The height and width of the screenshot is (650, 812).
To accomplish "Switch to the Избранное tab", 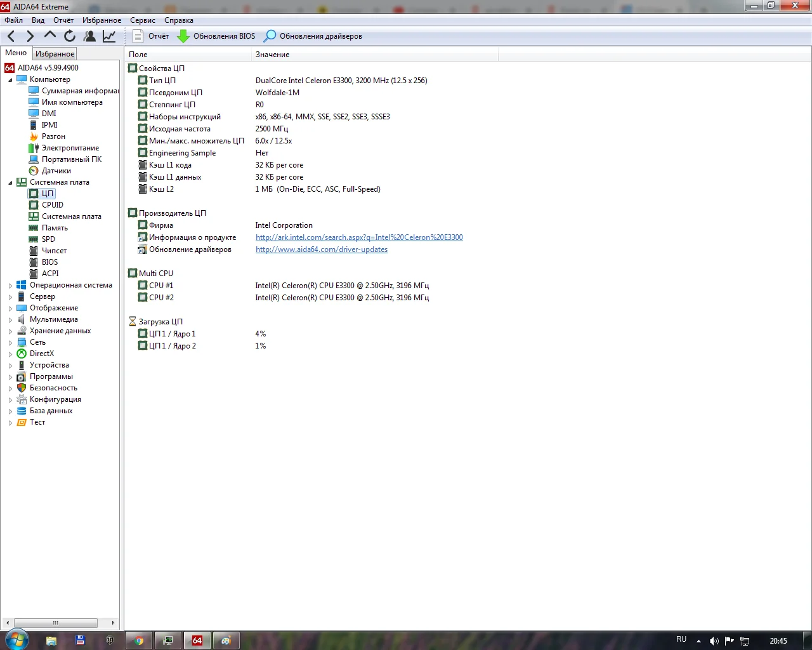I will 55,54.
